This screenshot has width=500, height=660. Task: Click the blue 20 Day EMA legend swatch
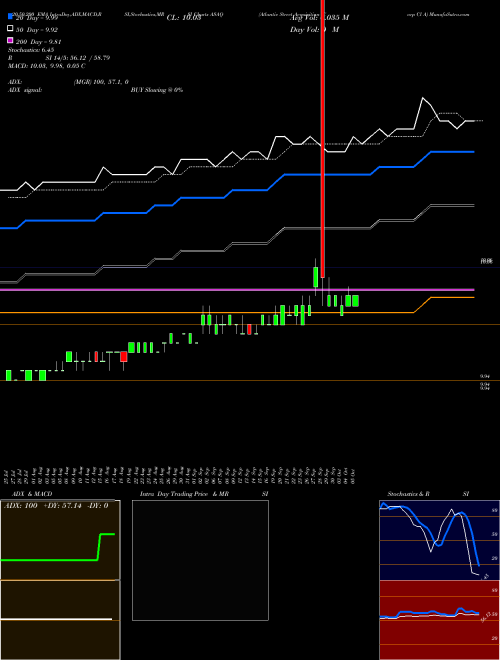(11, 17)
